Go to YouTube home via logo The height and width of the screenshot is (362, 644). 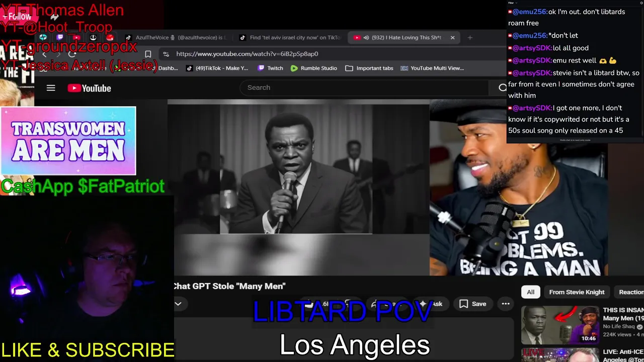(x=90, y=88)
